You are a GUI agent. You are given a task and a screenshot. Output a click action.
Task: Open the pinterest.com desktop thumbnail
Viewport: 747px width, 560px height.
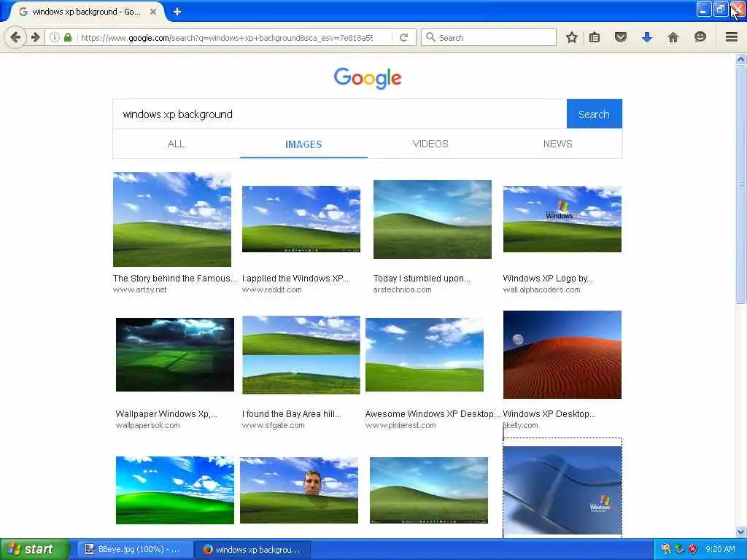click(x=425, y=355)
